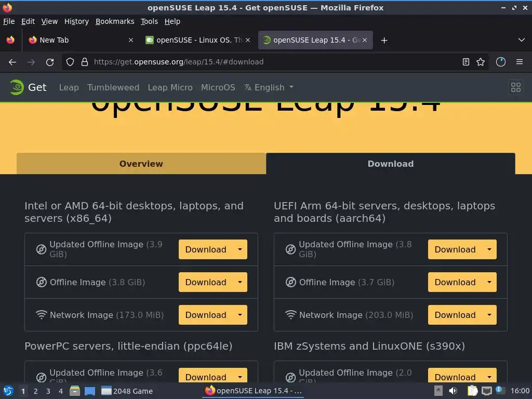Open Firefox hamburger application menu
This screenshot has height=399, width=532.
(520, 62)
